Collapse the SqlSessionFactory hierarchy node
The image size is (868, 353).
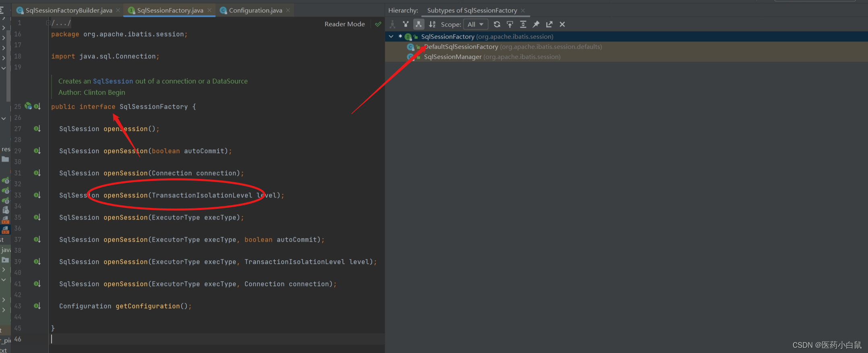point(391,36)
